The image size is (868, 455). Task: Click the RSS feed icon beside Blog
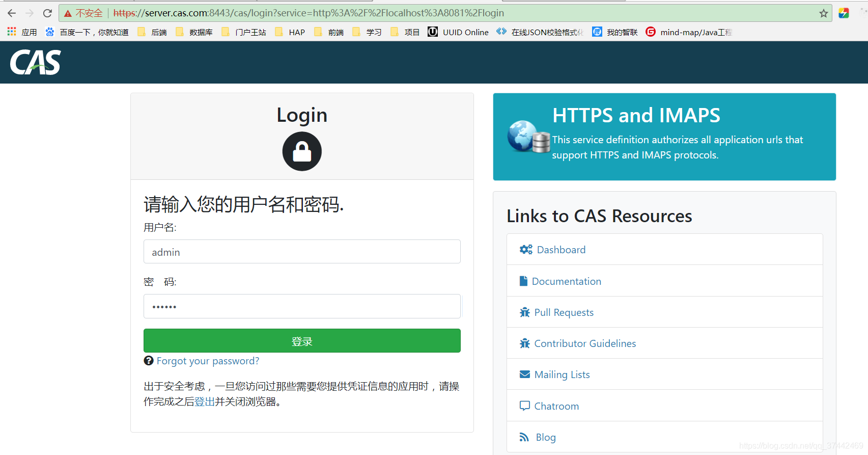524,437
